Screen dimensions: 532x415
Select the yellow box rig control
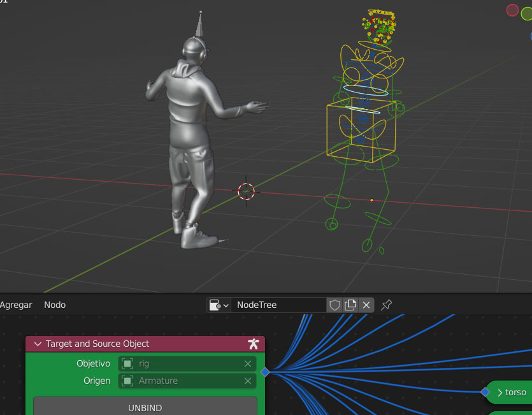tap(361, 131)
